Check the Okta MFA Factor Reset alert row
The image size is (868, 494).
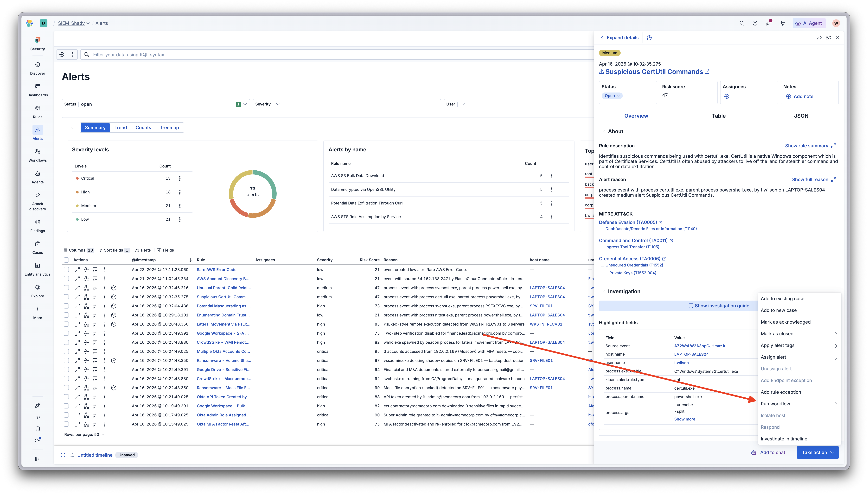(66, 424)
